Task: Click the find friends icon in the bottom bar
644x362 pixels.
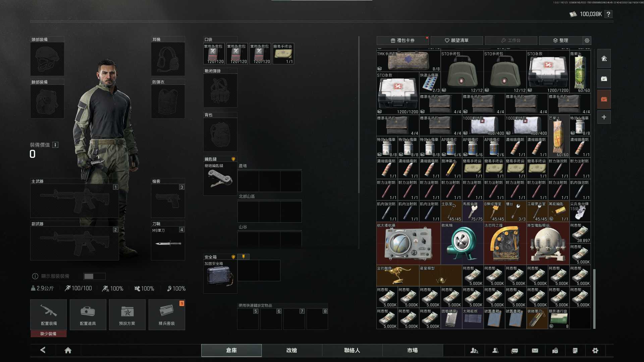Action: click(474, 351)
